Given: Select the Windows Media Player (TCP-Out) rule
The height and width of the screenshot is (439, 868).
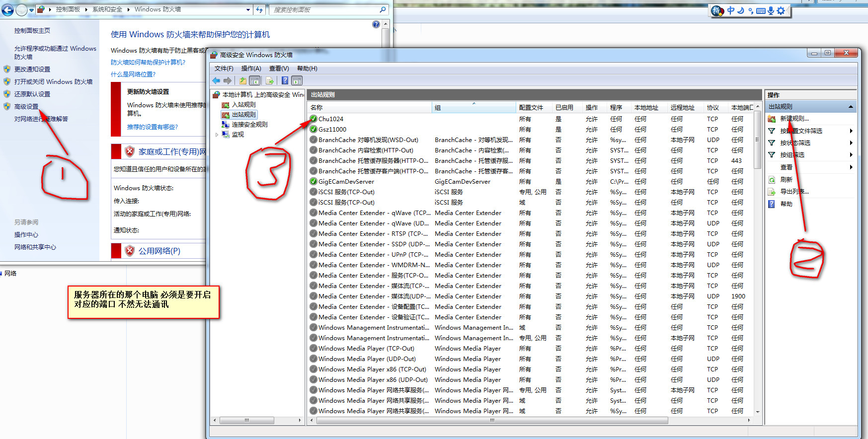Looking at the screenshot, I should point(530,348).
